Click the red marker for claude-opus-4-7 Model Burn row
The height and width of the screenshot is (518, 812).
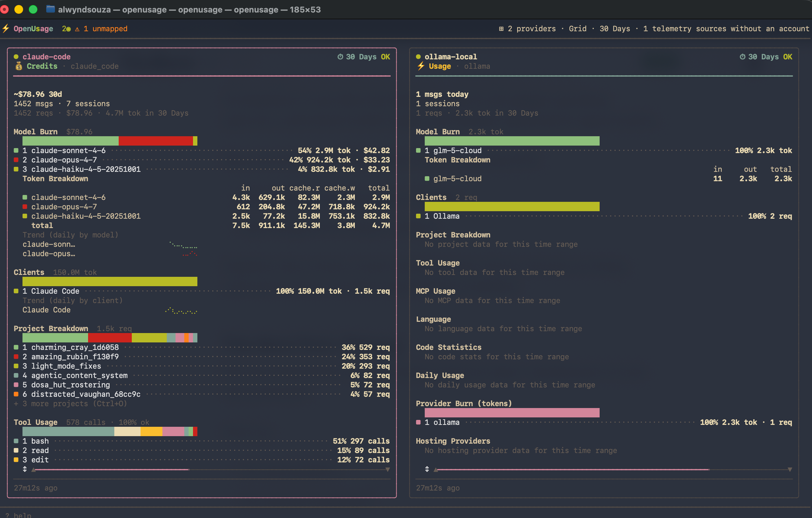[16, 160]
